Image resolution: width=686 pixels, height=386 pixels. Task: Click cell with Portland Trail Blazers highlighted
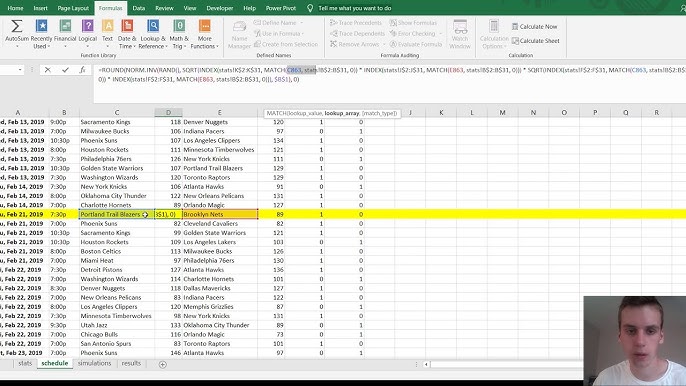117,214
